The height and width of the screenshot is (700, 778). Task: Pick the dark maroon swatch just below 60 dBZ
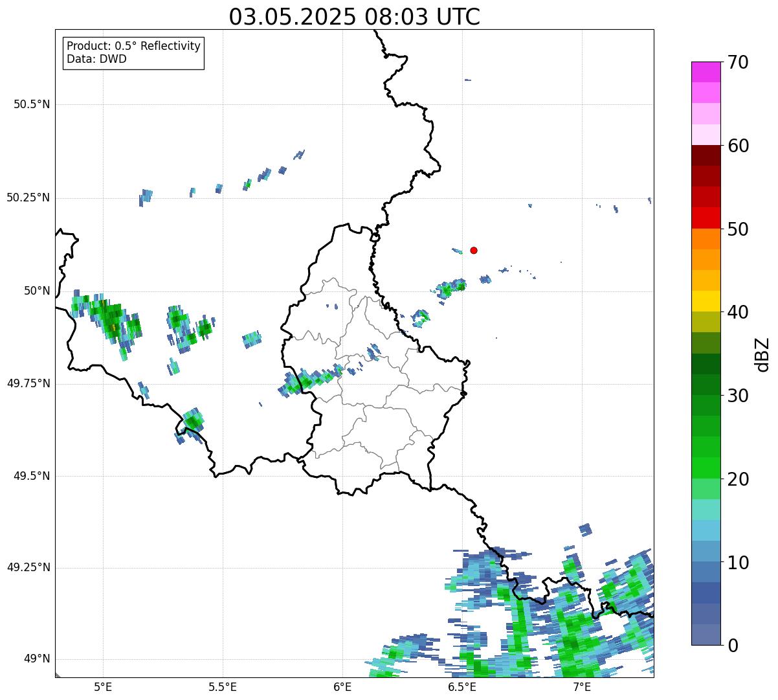point(706,155)
